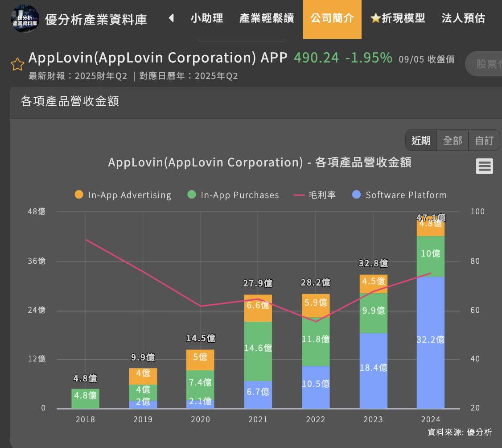Click the 2023 In-App Purchases segment 9.9億

[x=373, y=313]
